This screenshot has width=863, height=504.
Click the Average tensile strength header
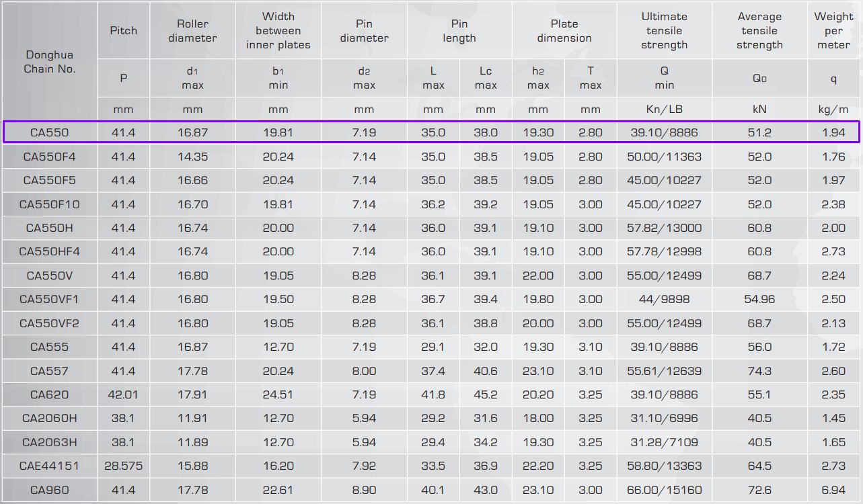tap(759, 31)
